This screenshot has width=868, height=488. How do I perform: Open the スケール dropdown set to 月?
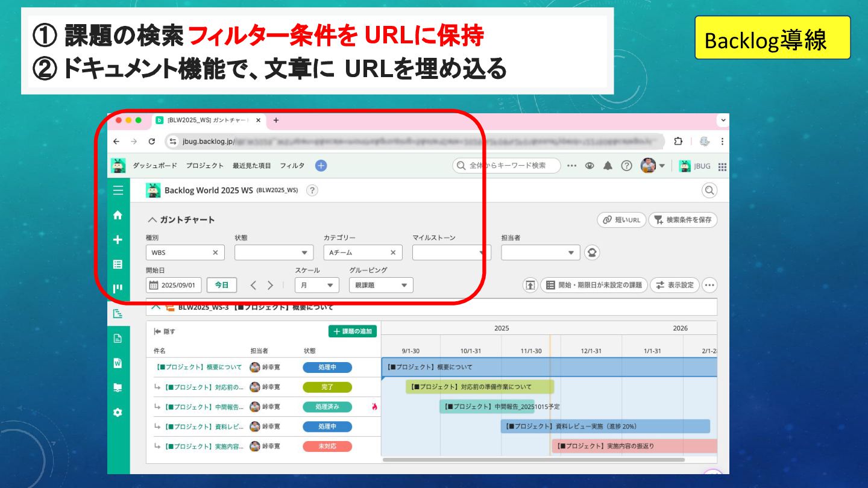(x=317, y=285)
